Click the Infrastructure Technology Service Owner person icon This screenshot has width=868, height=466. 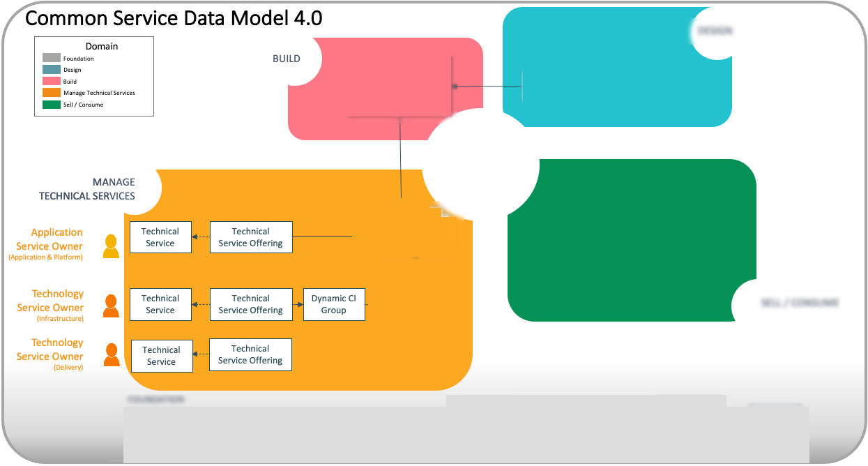click(111, 306)
